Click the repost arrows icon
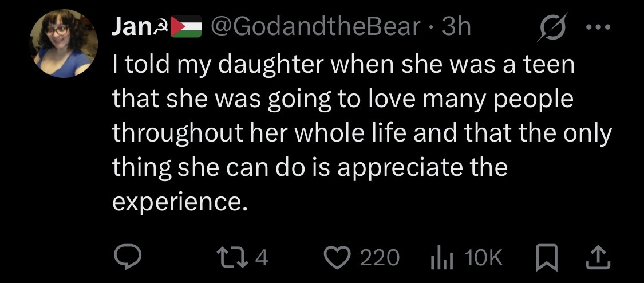644x283 pixels. [236, 257]
